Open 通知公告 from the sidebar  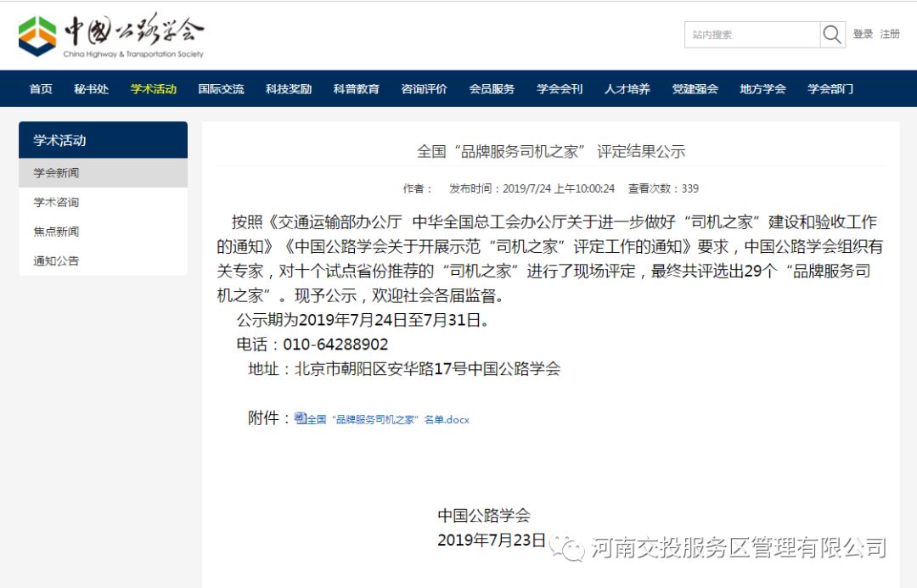(x=56, y=261)
